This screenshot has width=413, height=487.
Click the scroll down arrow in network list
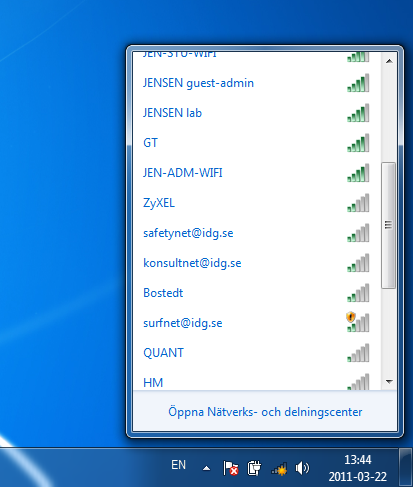pos(389,382)
